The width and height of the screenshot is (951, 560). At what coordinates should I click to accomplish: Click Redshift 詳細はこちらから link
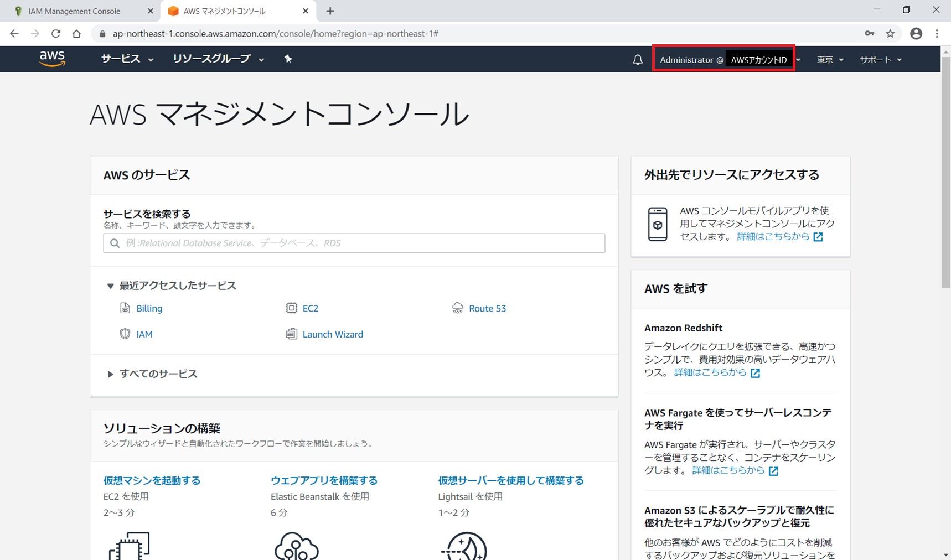(710, 372)
